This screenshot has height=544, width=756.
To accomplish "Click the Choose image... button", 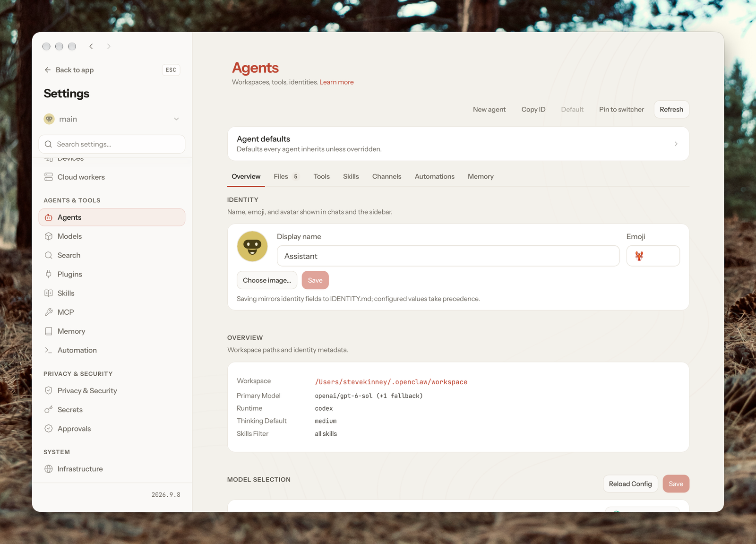I will [x=267, y=280].
